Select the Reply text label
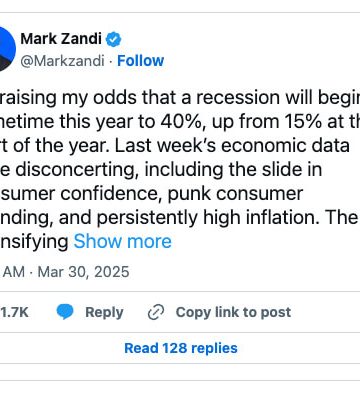Viewport: 360px width, 397px height. click(x=104, y=312)
